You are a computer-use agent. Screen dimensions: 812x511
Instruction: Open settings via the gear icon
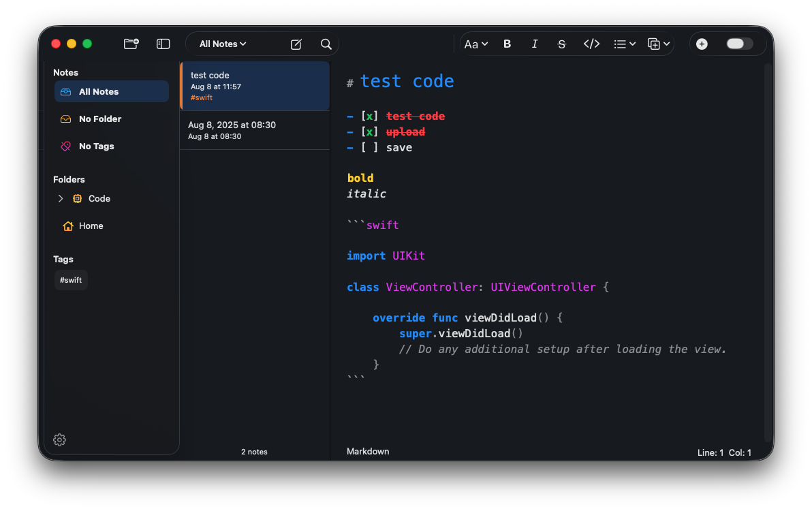[59, 439]
